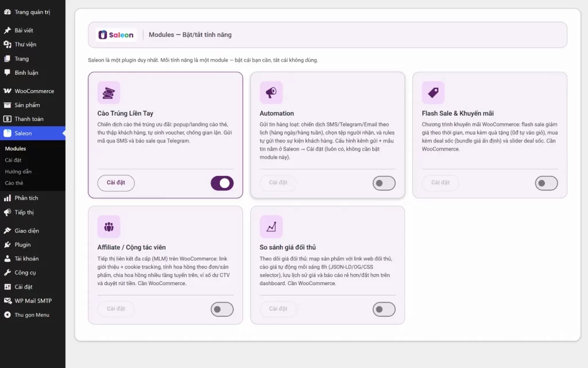Screen dimensions: 588x368
Task: Click the WP Mail SMTP envelope icon
Action: coord(7,301)
